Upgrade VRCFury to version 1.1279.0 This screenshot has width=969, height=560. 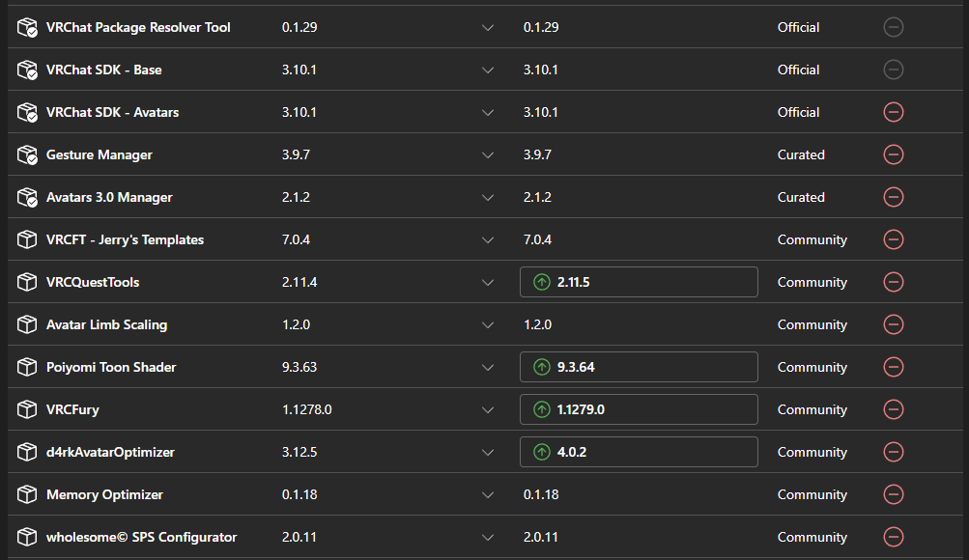[638, 409]
